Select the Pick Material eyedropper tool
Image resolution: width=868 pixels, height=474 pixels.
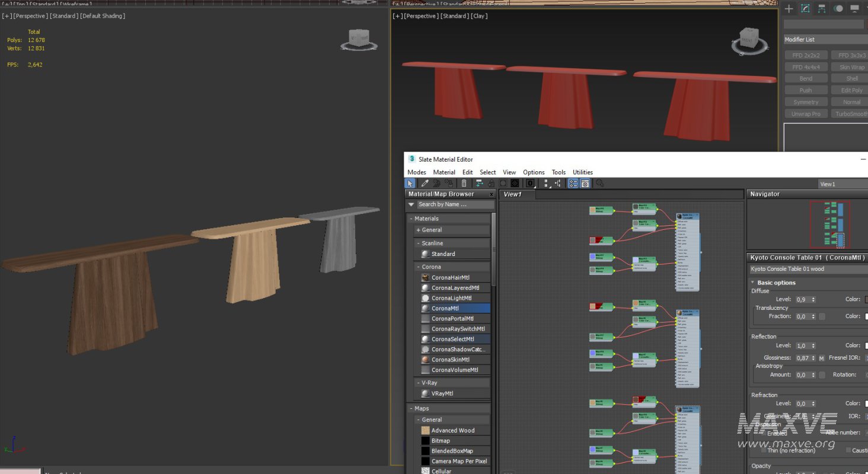425,184
